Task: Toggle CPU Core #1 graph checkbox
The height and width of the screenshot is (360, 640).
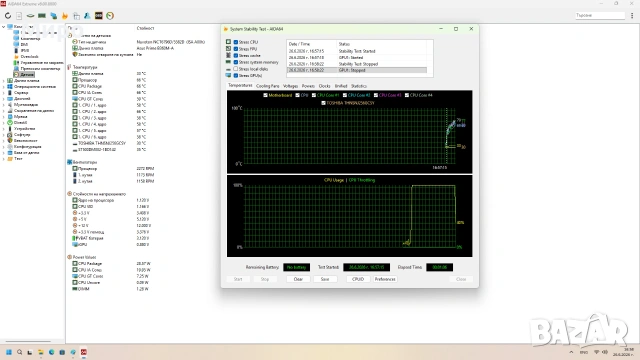Action: pos(313,95)
